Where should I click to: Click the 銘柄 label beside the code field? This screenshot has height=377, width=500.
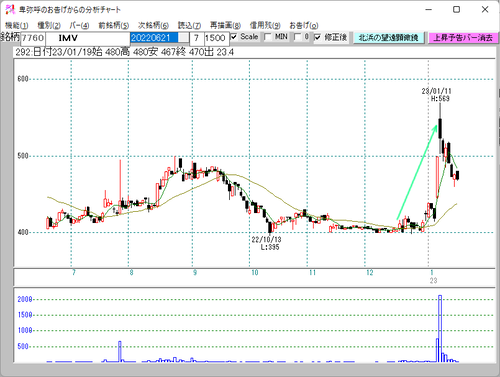click(10, 37)
